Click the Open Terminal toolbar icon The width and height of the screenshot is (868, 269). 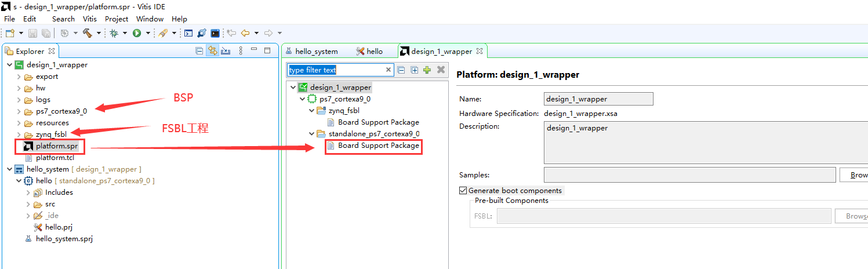(x=188, y=33)
